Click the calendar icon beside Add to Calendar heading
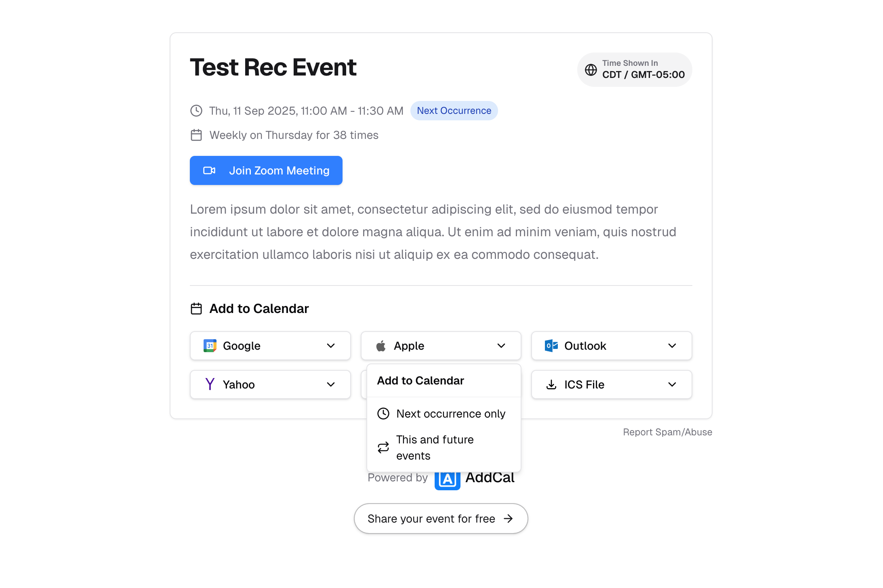Image resolution: width=883 pixels, height=588 pixels. (x=196, y=308)
